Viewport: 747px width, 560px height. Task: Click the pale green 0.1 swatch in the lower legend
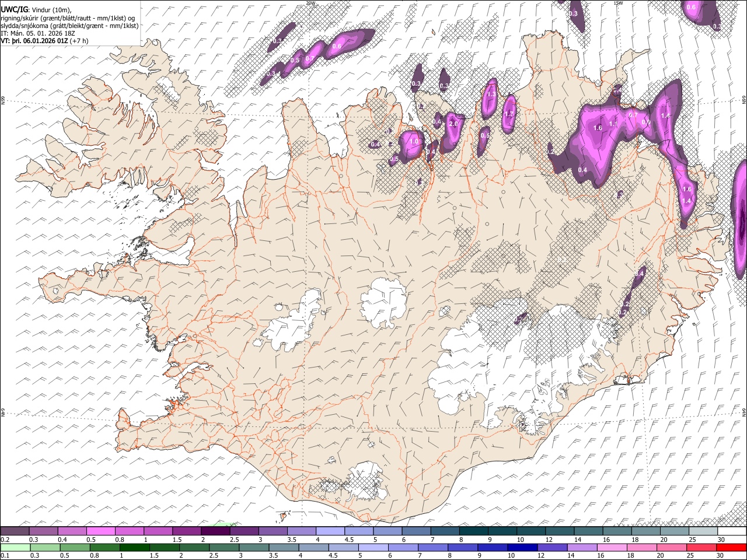pyautogui.click(x=15, y=547)
